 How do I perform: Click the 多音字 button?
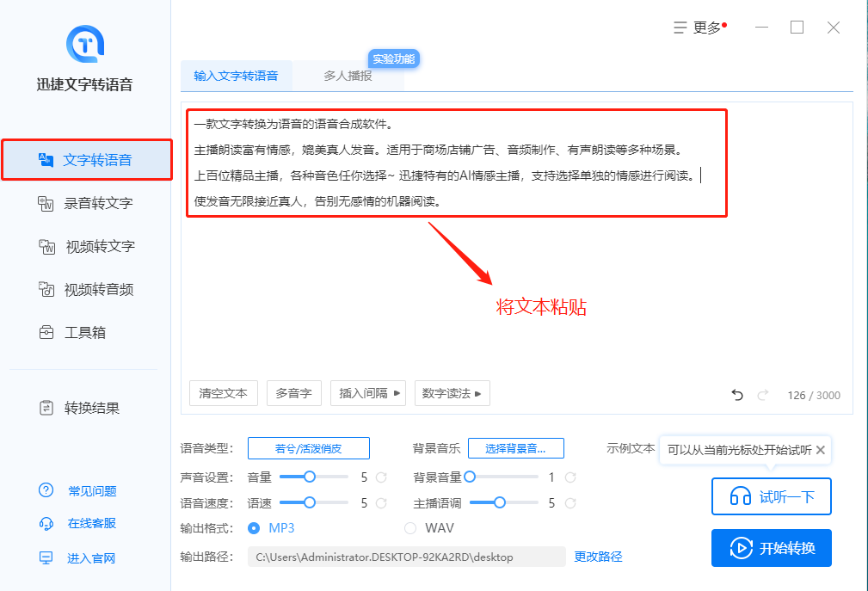pyautogui.click(x=294, y=393)
